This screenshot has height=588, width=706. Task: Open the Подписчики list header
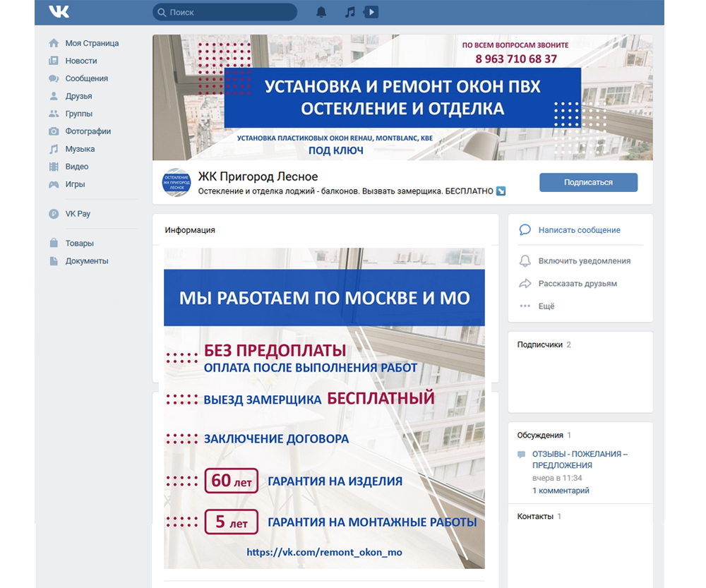(x=540, y=344)
